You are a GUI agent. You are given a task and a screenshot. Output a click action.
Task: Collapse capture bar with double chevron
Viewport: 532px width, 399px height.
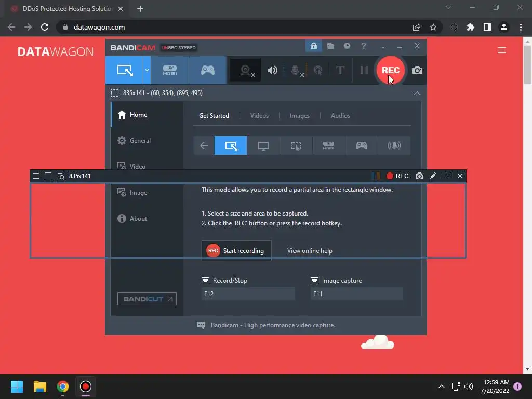[447, 176]
